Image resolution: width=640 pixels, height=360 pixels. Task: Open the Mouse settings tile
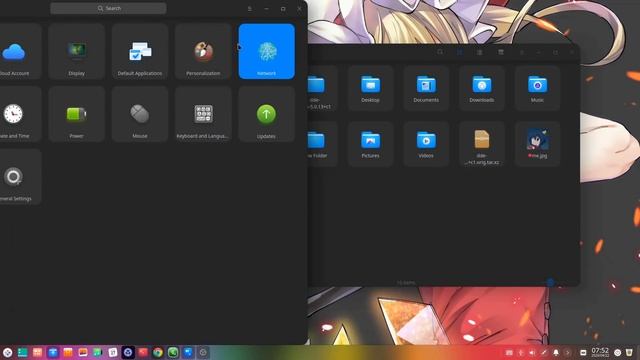tap(140, 114)
